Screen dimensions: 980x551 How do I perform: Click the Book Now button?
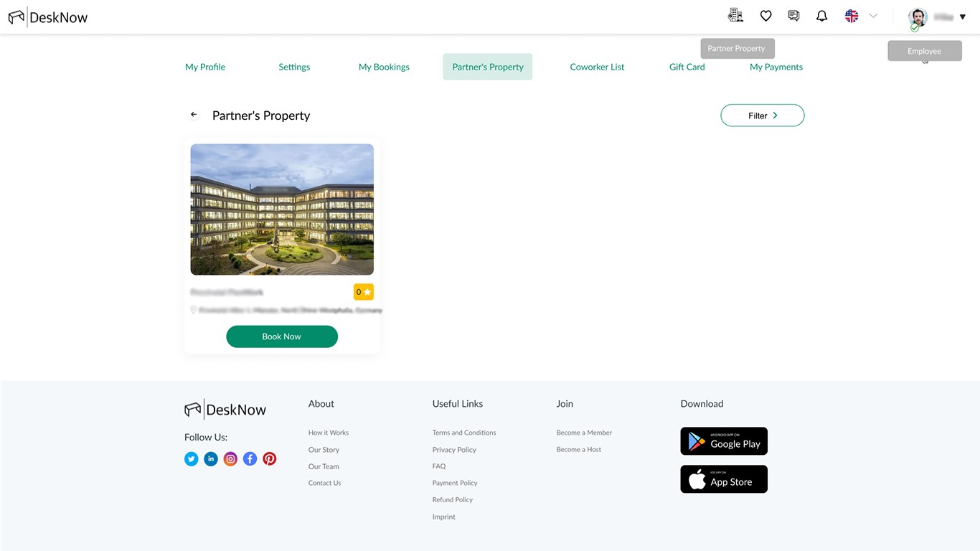282,336
